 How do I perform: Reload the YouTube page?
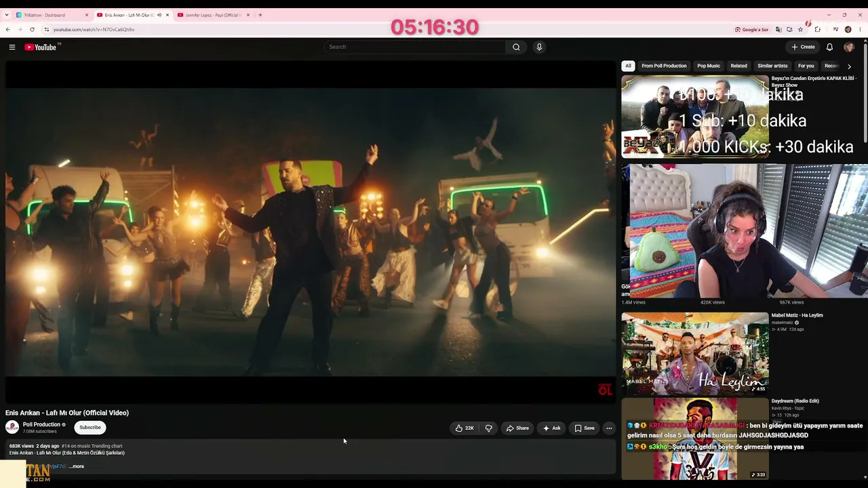32,29
